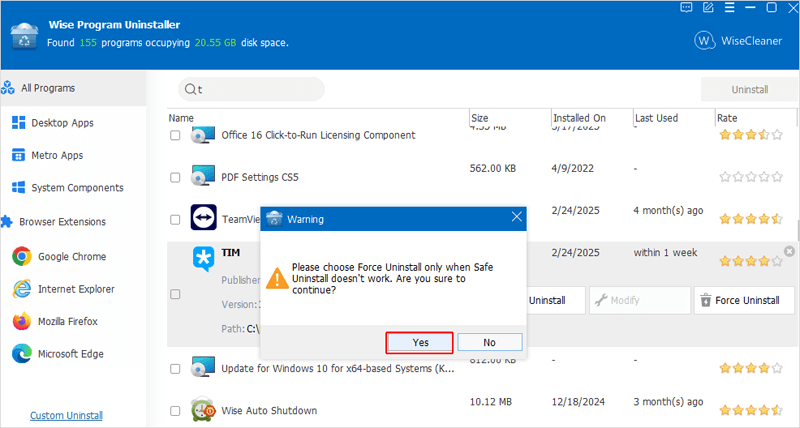Click the search magnifier icon
Image resolution: width=800 pixels, height=428 pixels.
190,90
